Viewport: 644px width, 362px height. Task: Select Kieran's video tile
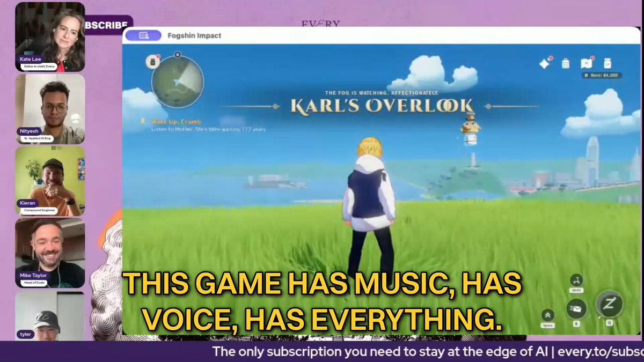click(50, 181)
